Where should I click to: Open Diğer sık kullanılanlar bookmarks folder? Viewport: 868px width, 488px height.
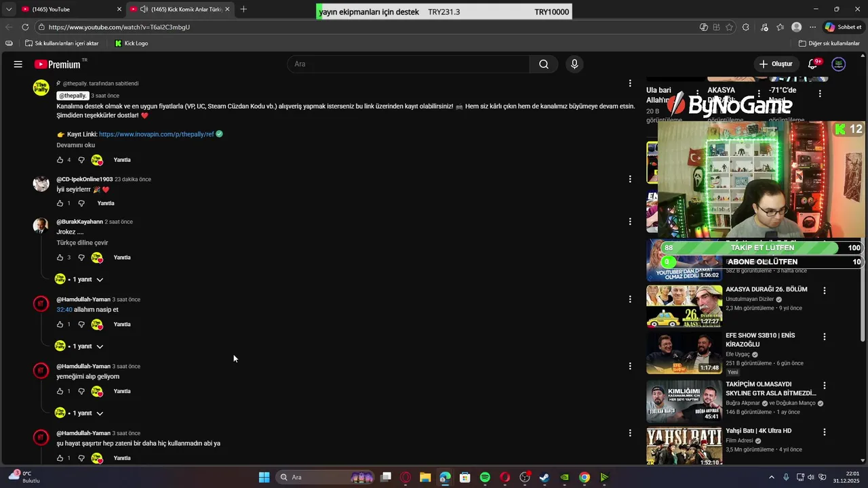(x=829, y=43)
